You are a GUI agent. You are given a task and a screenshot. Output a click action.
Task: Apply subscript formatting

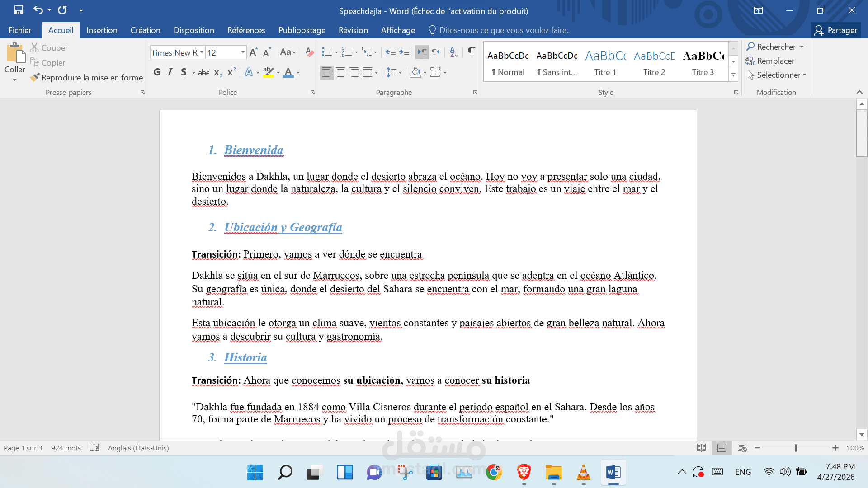pyautogui.click(x=218, y=73)
